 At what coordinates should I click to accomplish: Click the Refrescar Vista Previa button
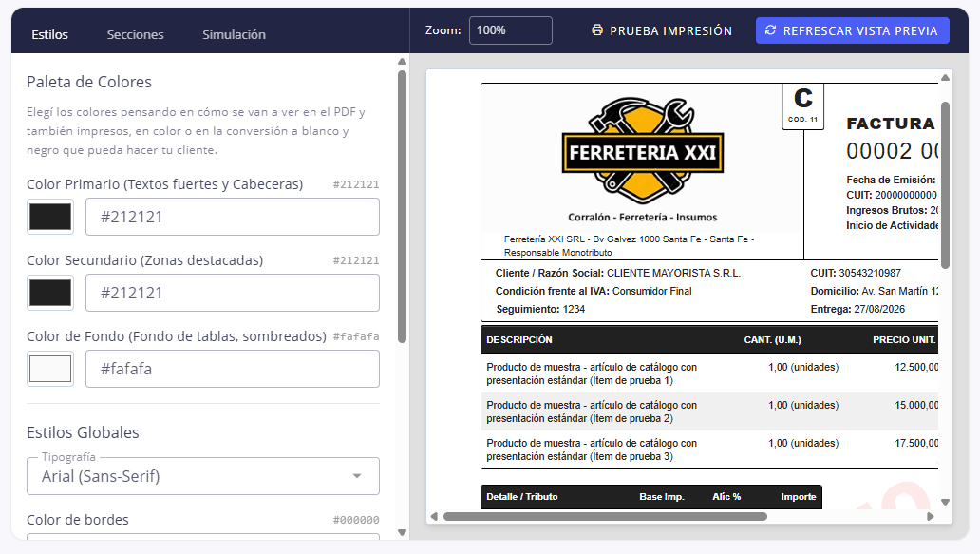pyautogui.click(x=853, y=30)
